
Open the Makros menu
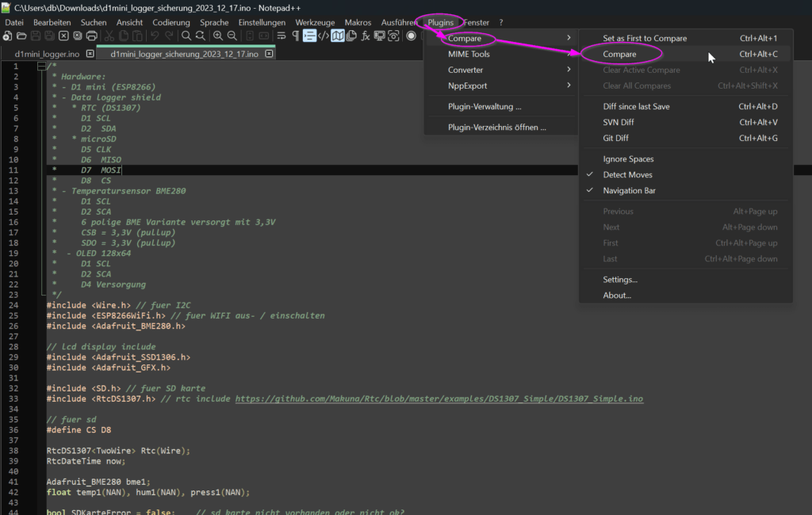click(358, 22)
